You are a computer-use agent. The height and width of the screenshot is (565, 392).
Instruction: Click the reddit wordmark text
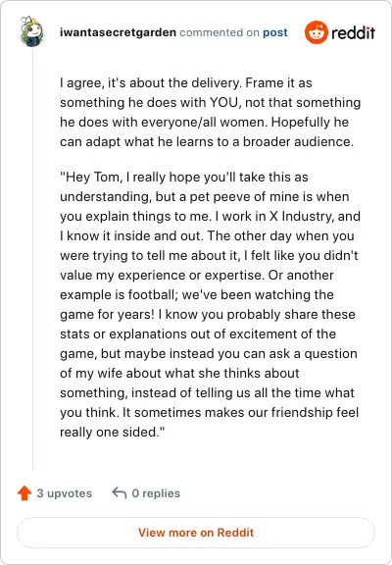pyautogui.click(x=353, y=32)
